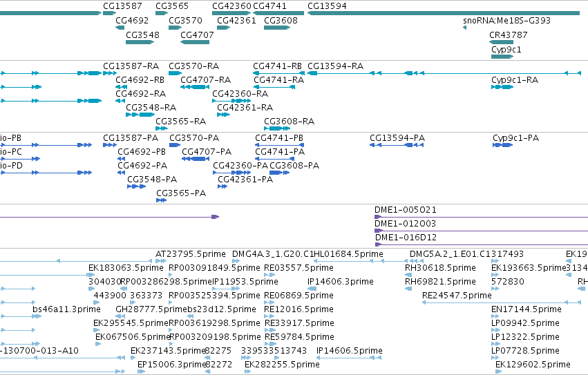Click the RE03557.5prime EST label
Viewport: 588px width, 375px height.
pyautogui.click(x=299, y=268)
